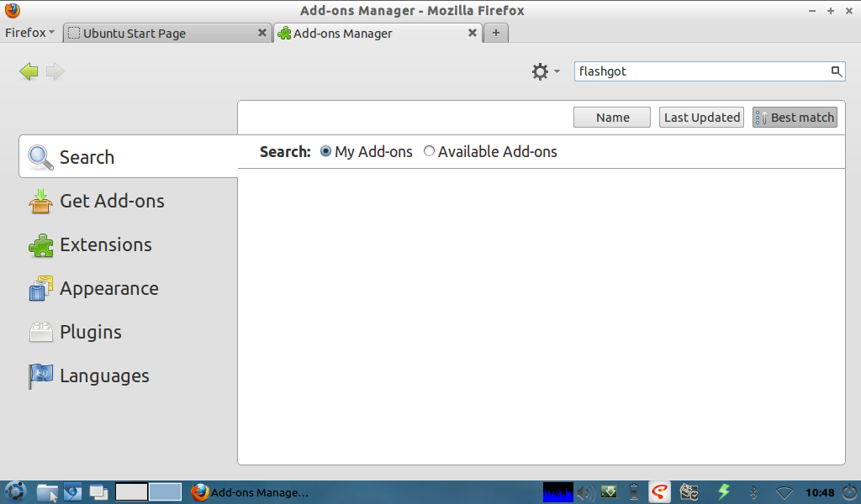The image size is (861, 504).
Task: Select the My Add-ons radio option
Action: (325, 151)
